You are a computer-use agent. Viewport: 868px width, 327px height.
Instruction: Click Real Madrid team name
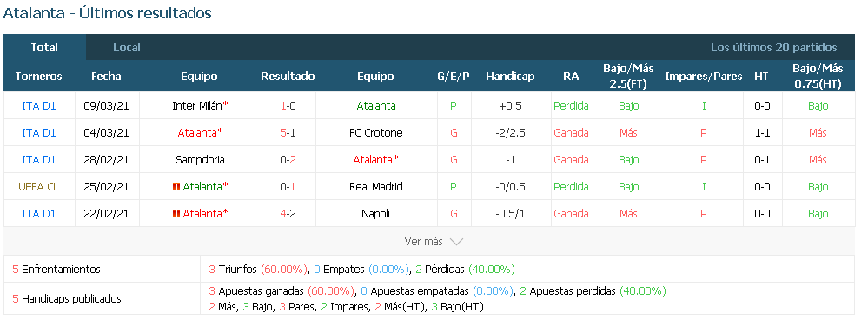click(375, 187)
